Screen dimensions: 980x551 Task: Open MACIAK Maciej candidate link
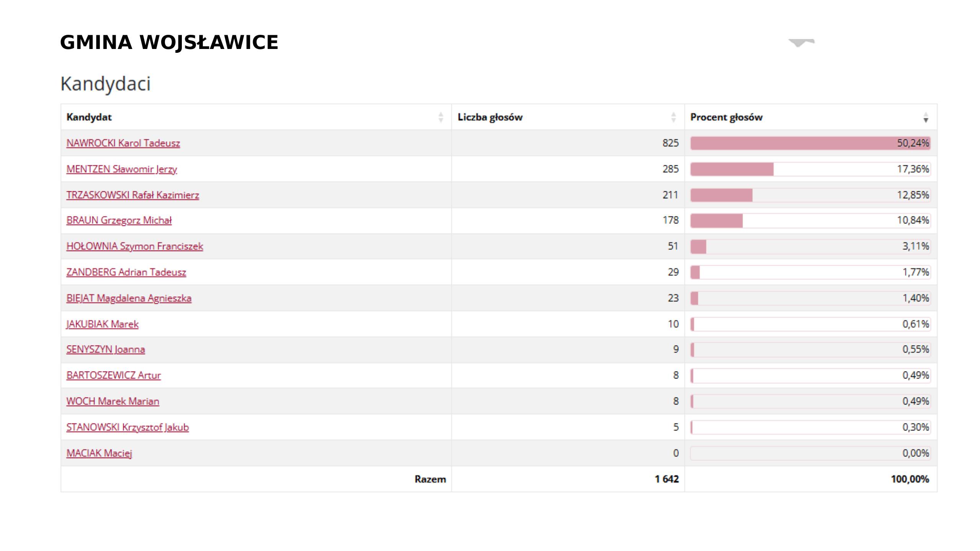pos(99,453)
